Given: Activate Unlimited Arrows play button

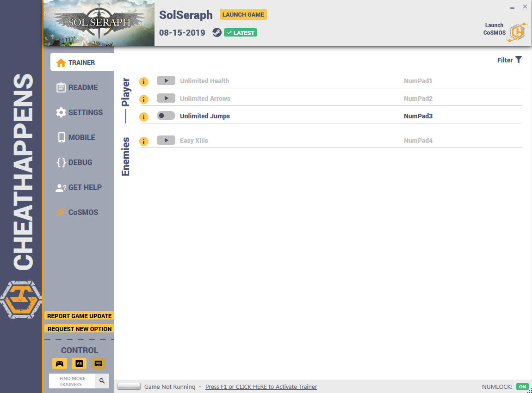Looking at the screenshot, I should [x=166, y=98].
